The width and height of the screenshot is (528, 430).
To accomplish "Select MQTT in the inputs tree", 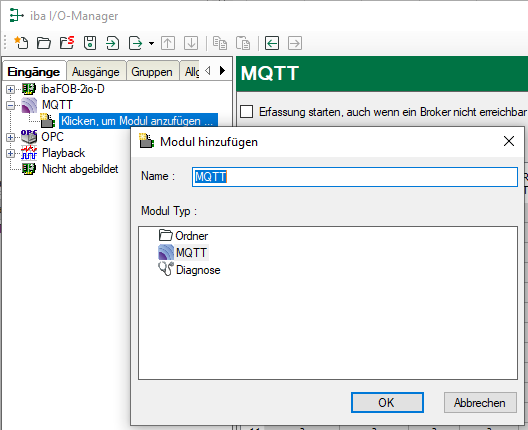I will point(57,105).
